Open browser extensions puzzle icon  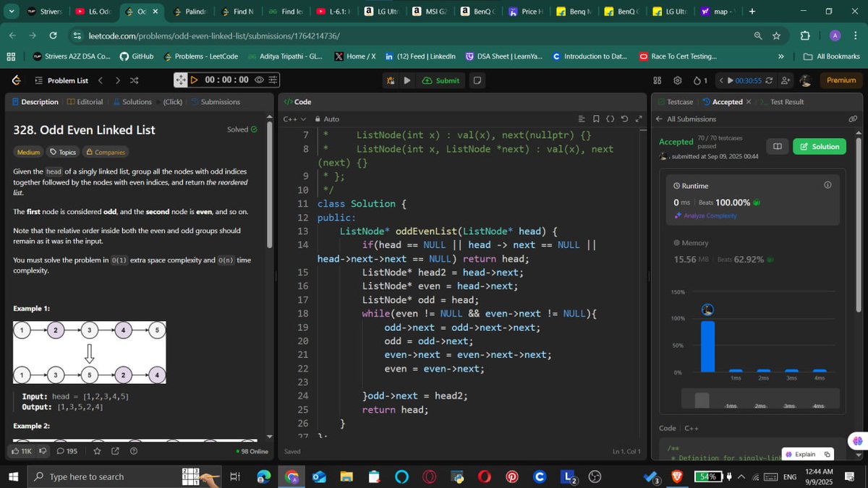coord(805,35)
